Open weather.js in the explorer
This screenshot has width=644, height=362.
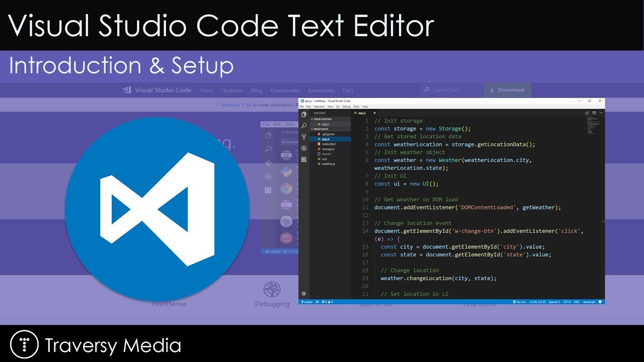click(x=330, y=164)
